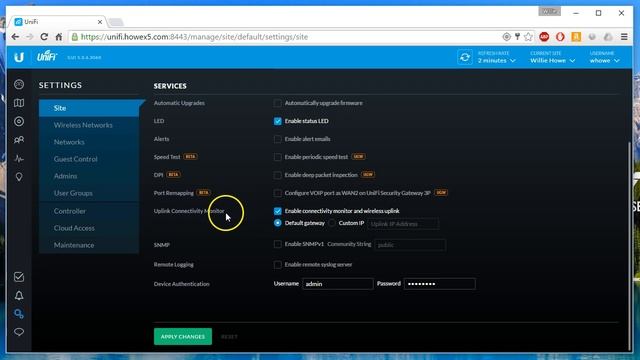Open User Groups settings
This screenshot has width=640, height=360.
coord(89,193)
